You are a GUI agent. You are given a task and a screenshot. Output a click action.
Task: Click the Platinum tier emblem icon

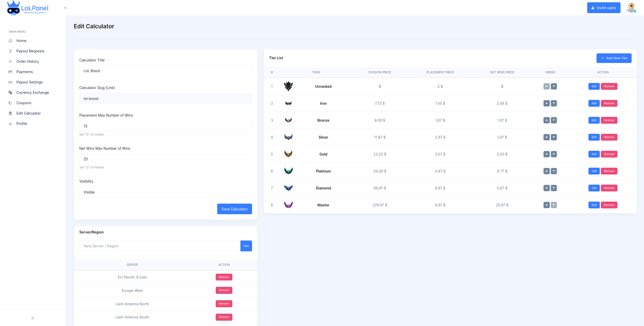[x=288, y=171]
